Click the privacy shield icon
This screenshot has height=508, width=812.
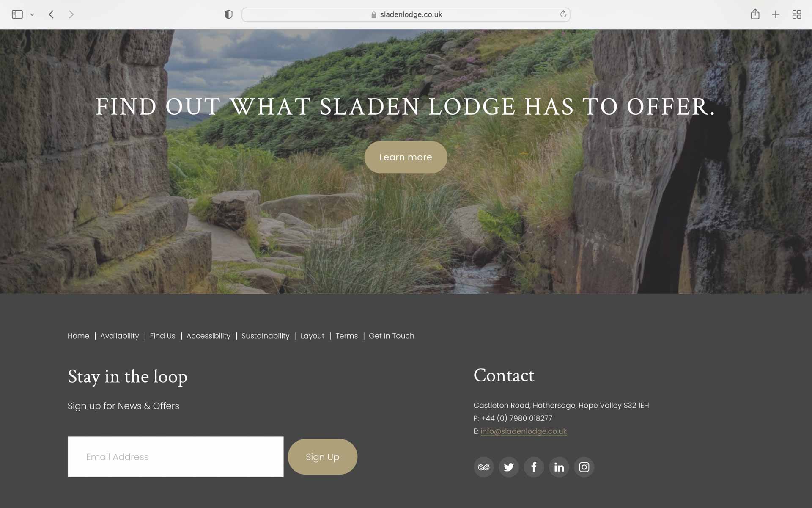228,14
